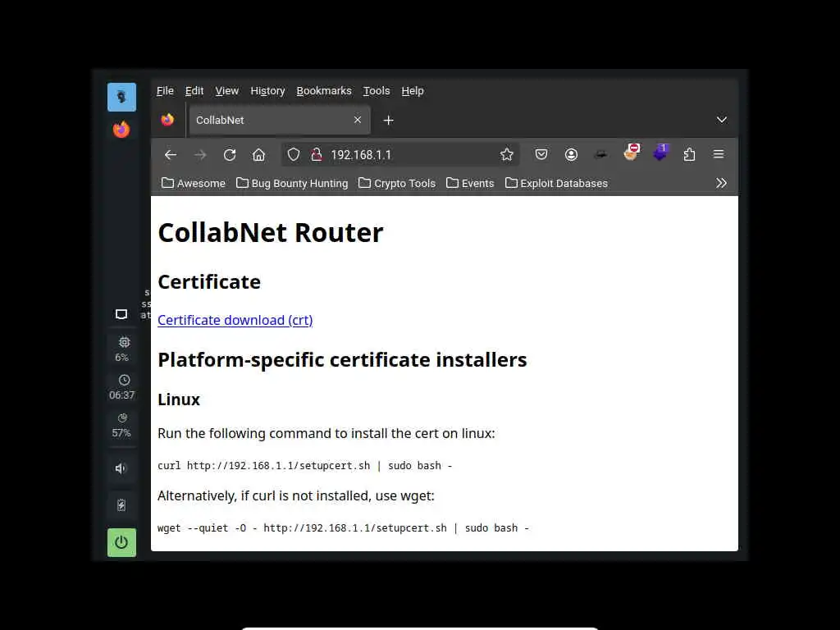Expand the list all tabs chevron
The width and height of the screenshot is (840, 630).
722,120
